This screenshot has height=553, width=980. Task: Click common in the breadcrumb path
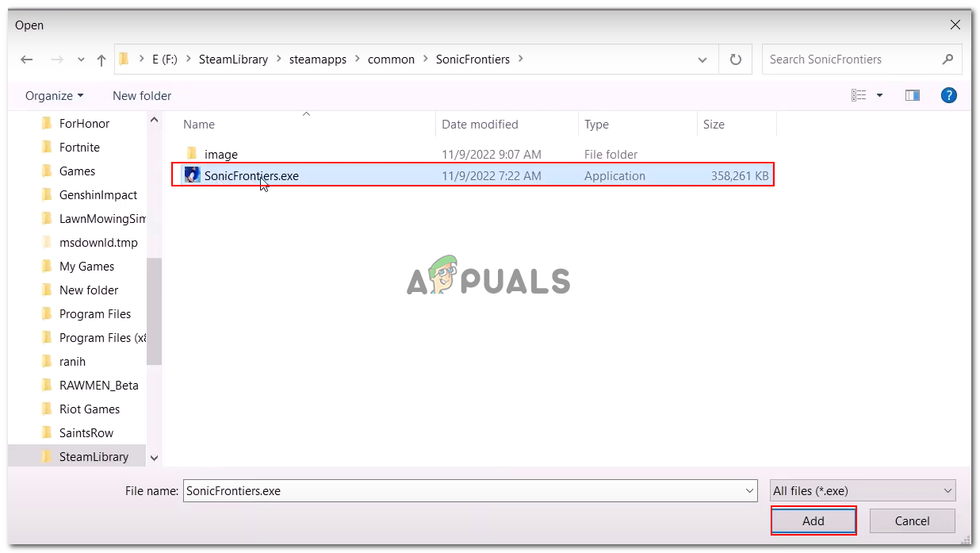391,59
